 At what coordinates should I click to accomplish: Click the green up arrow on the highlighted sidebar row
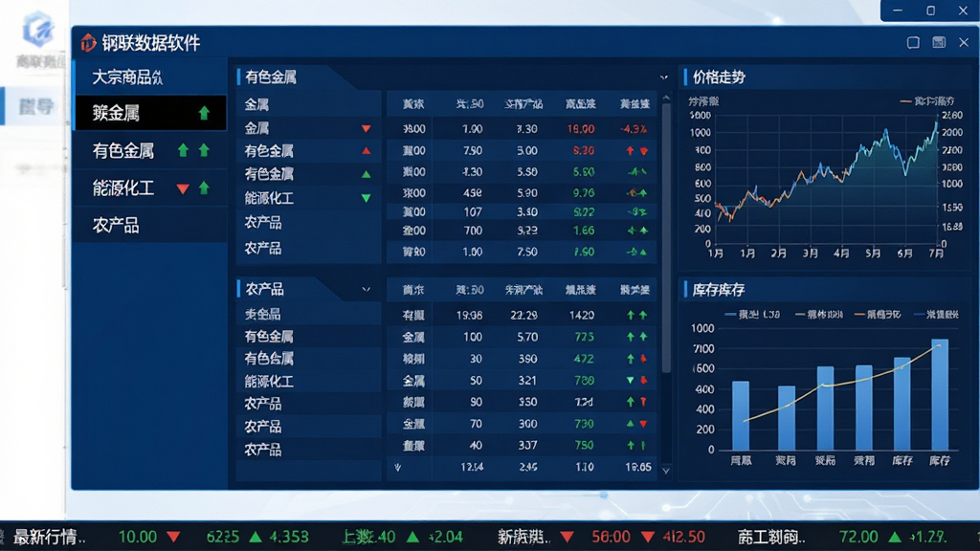click(204, 113)
